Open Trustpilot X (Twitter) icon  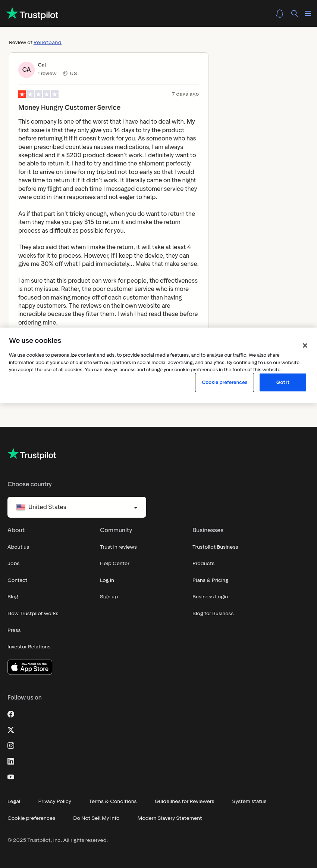[11, 730]
